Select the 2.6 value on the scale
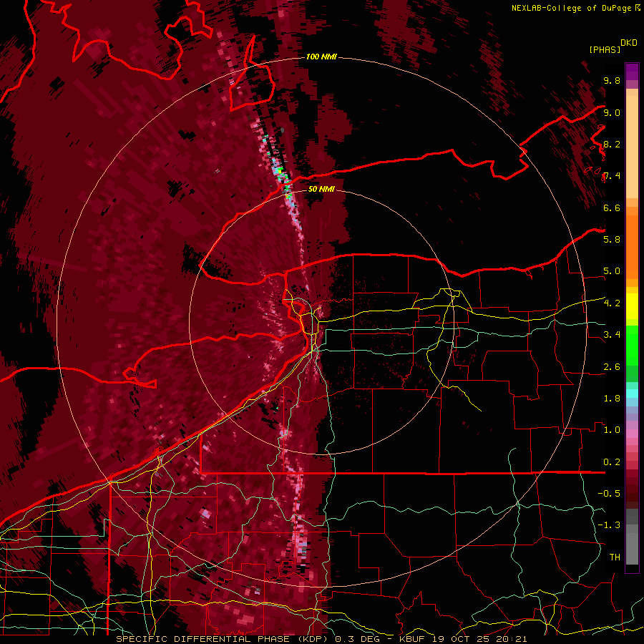Screen dimensions: 644x644 (x=612, y=367)
